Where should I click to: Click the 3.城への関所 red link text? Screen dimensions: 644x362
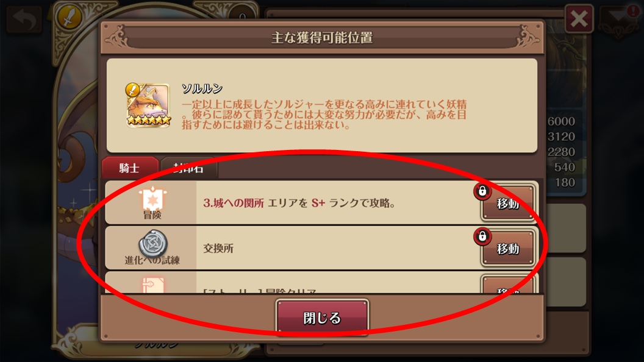(x=234, y=203)
